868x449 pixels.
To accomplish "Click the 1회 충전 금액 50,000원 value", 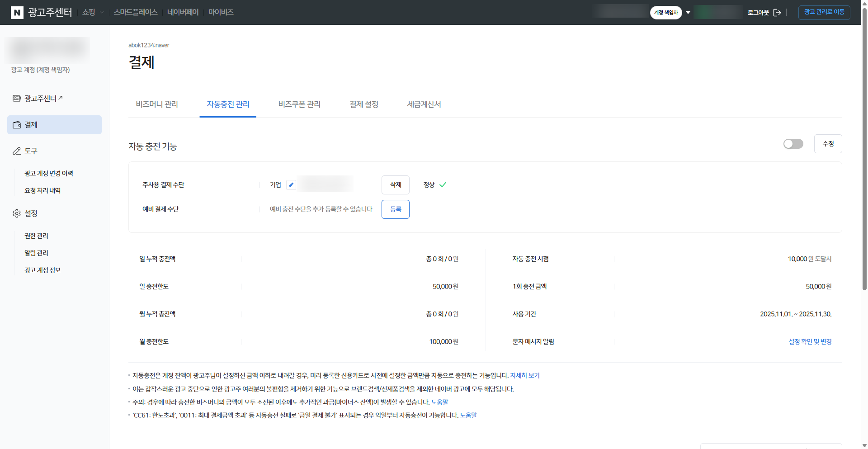I will tap(819, 287).
